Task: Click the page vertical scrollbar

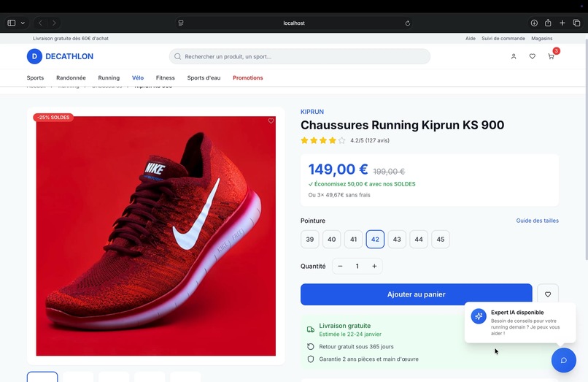Action: pyautogui.click(x=586, y=148)
